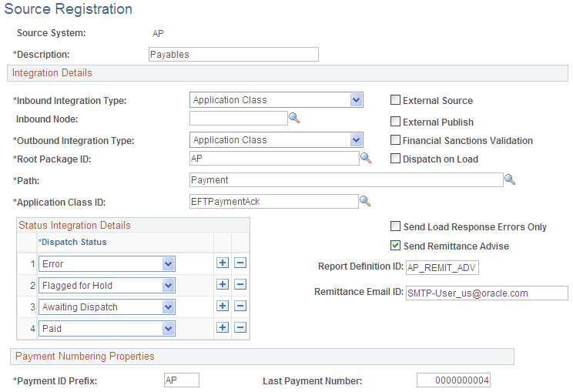Screen dimensions: 573x392
Task: Add row after Awaiting Dispatch status
Action: pyautogui.click(x=223, y=306)
